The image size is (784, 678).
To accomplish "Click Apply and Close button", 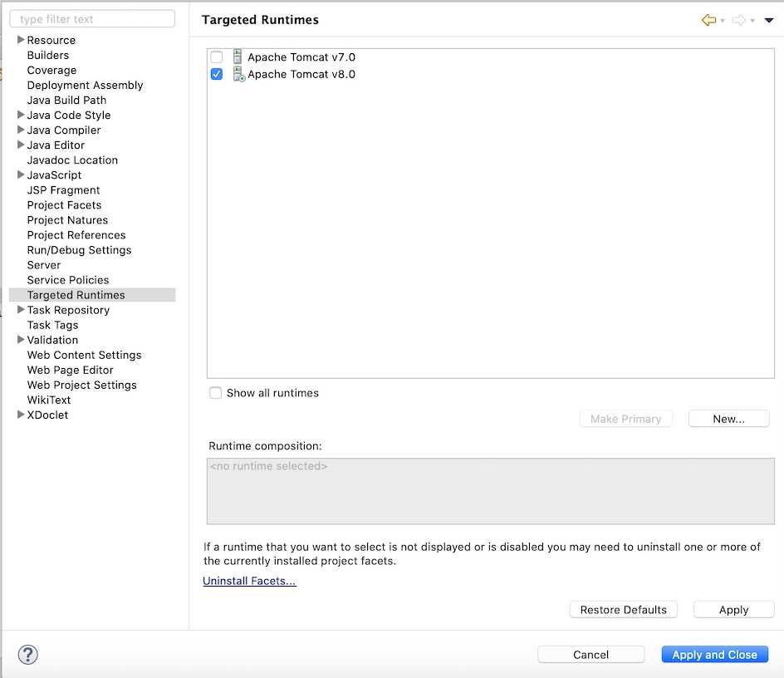I will 714,655.
